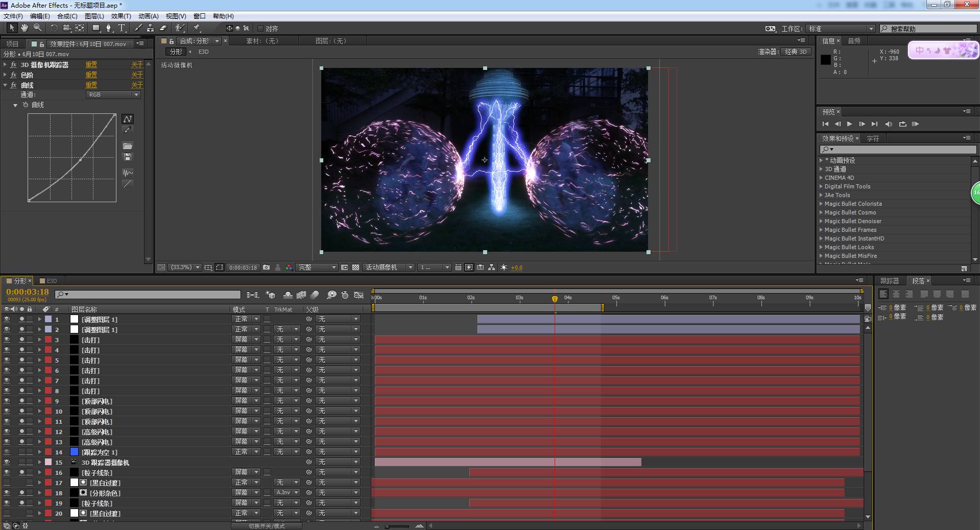Expand the Magic Bullet Looks effects category
Viewport: 980px width, 530px height.
[x=821, y=247]
